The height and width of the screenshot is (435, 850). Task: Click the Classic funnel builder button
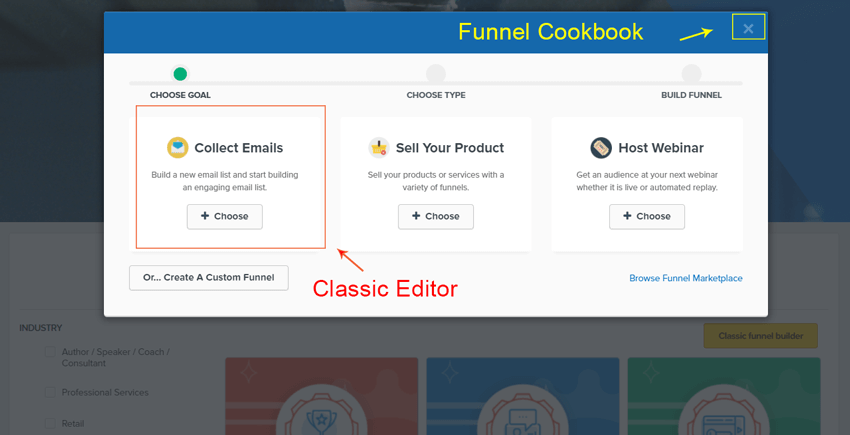coord(761,336)
